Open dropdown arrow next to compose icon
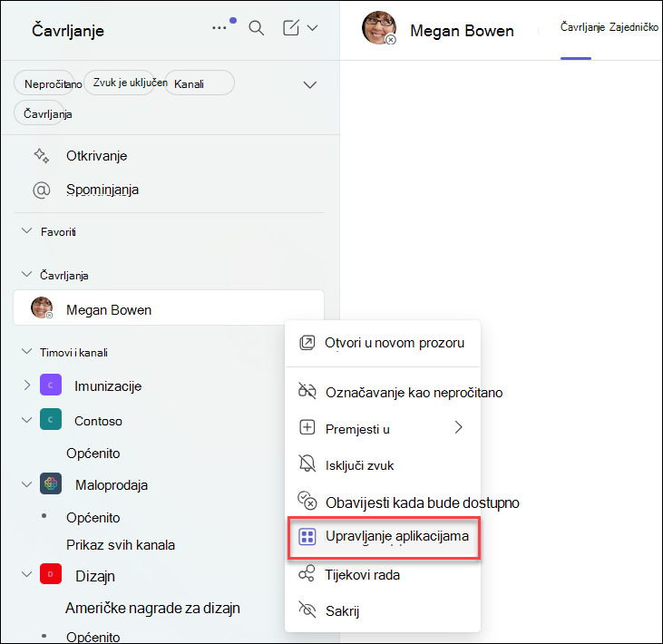The width and height of the screenshot is (663, 644). (313, 28)
